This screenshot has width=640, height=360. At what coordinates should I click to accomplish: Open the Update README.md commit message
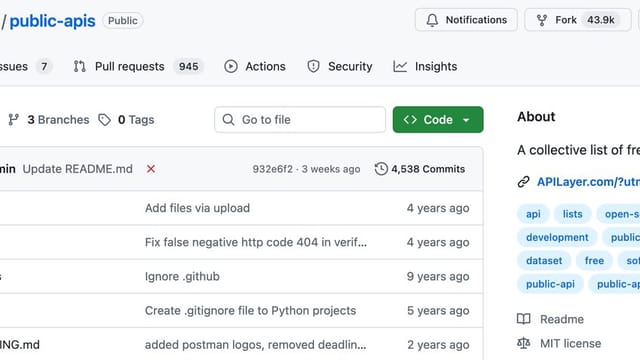pyautogui.click(x=78, y=169)
